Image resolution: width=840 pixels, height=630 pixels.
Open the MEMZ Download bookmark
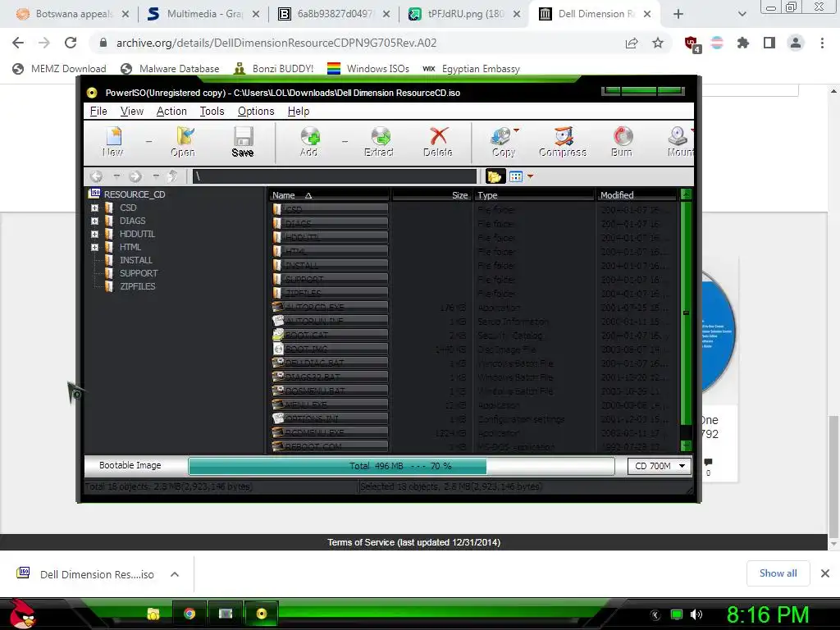[59, 69]
